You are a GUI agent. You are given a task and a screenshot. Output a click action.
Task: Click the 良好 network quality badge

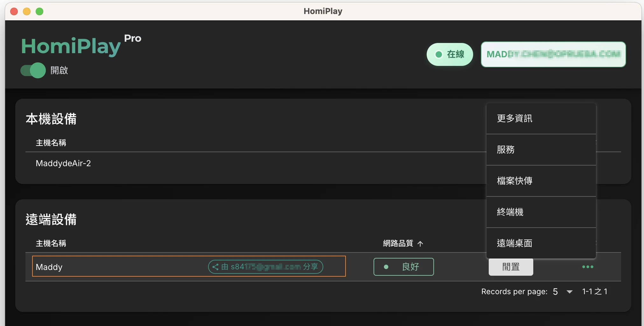coord(403,267)
